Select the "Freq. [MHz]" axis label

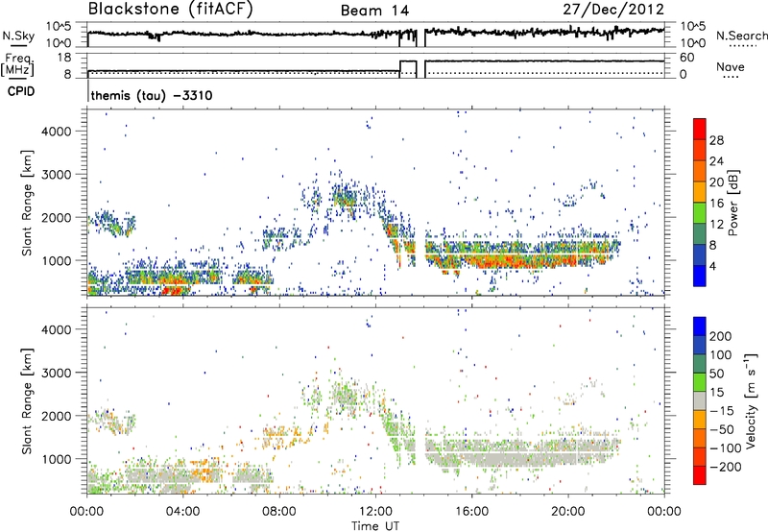coord(17,64)
